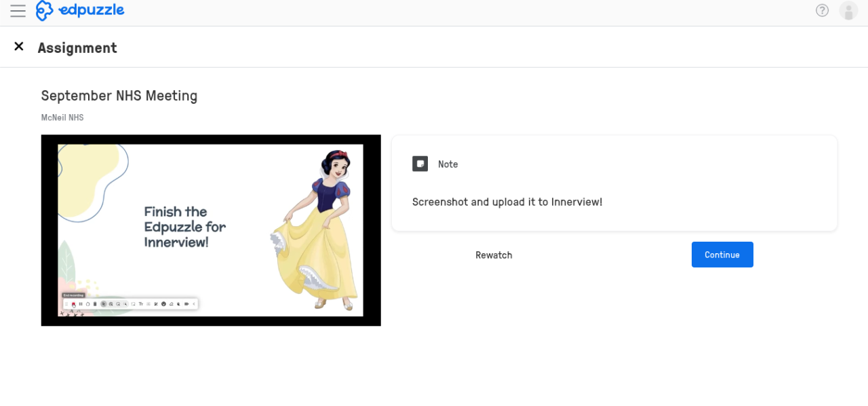The height and width of the screenshot is (406, 868).
Task: Click the September NHS Meeting title
Action: click(x=119, y=96)
